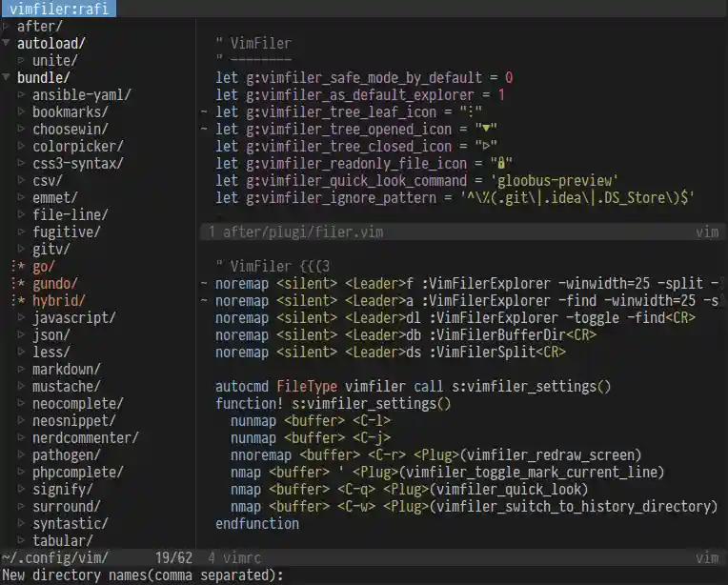Select the file-line/ directory
Viewport: 728px width, 585px height.
[71, 214]
